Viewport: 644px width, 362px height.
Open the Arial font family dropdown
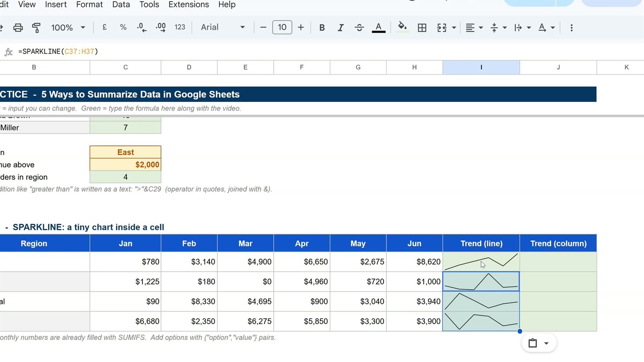pyautogui.click(x=223, y=27)
